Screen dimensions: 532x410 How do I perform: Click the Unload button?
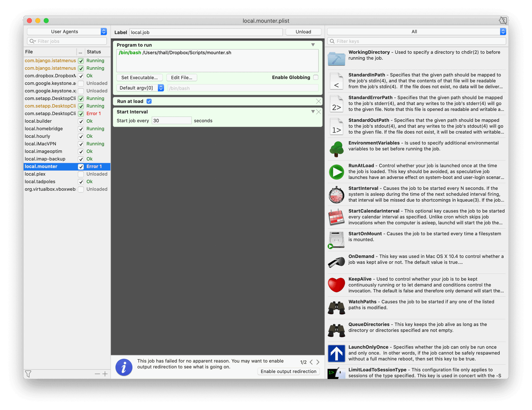pos(303,32)
